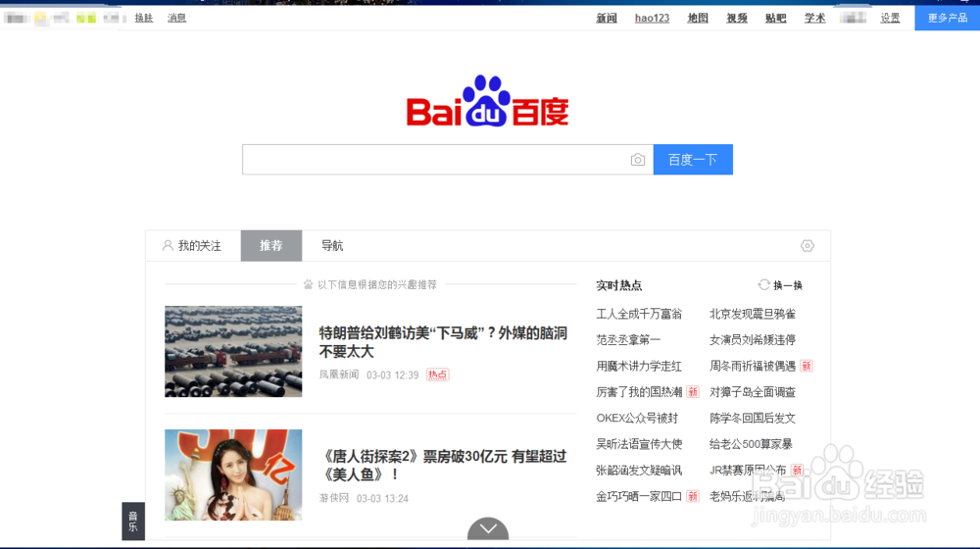
Task: Click the 凤凰新闻 source label
Action: click(339, 374)
